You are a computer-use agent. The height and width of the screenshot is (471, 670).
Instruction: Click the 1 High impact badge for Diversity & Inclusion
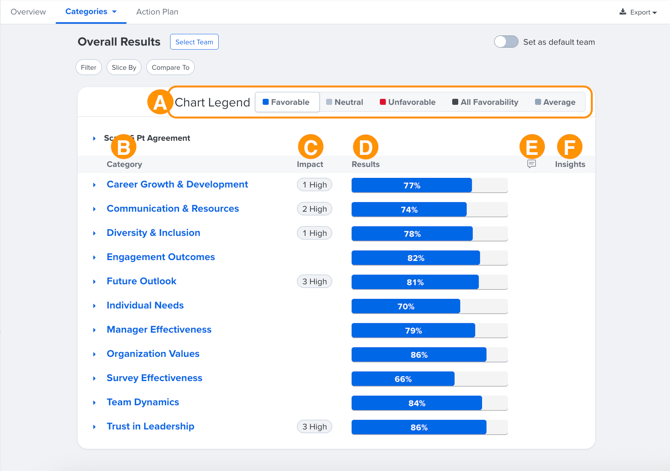click(314, 233)
